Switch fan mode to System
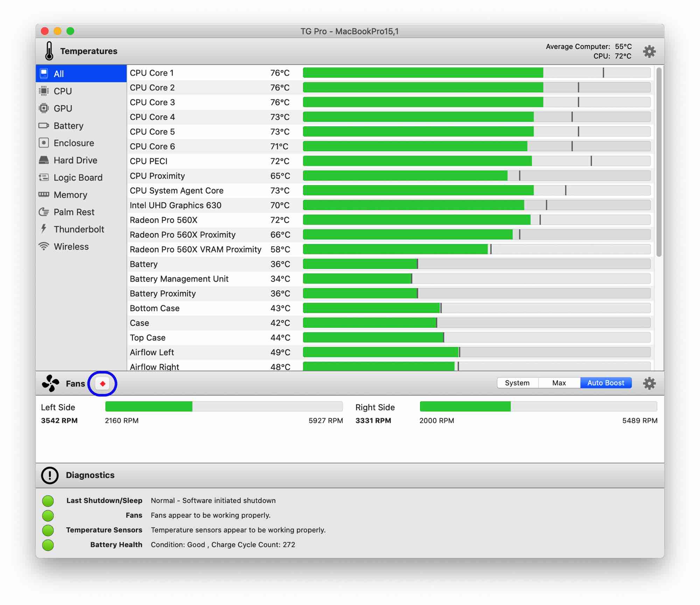This screenshot has width=700, height=605. point(517,383)
